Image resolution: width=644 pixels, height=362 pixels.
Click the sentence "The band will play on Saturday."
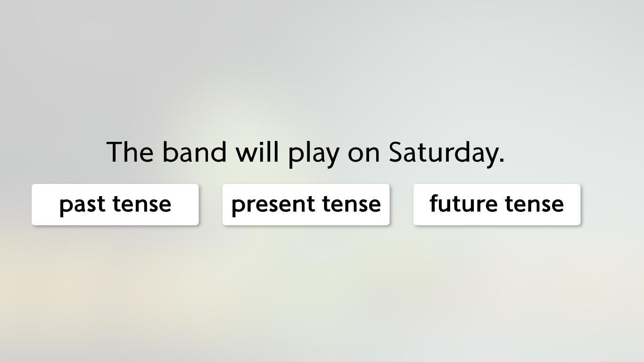(306, 153)
